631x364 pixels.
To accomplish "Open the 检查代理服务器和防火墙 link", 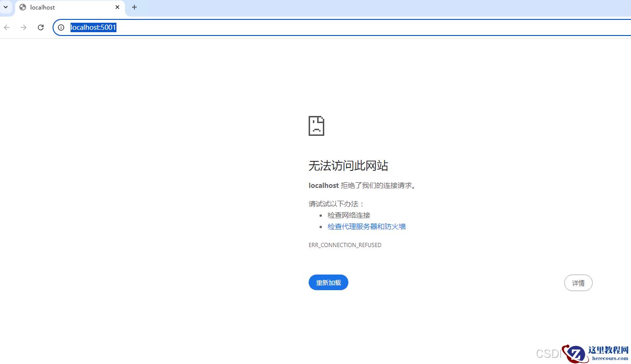I will click(366, 226).
